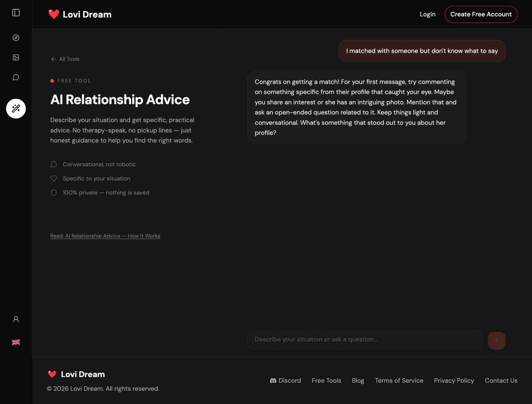532x404 pixels.
Task: Open the AI Relationship Advice How It Works article
Action: click(105, 236)
